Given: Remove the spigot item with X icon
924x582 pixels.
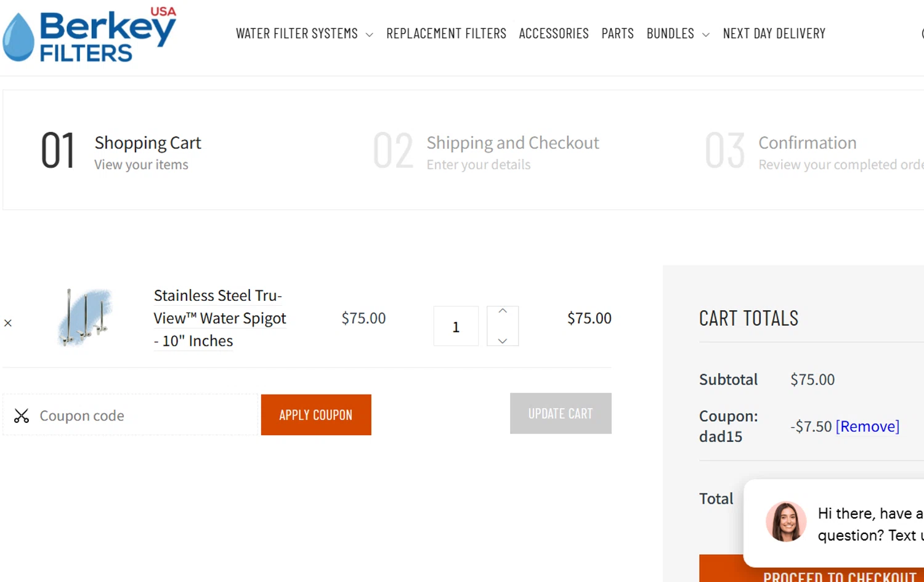Looking at the screenshot, I should [x=8, y=323].
